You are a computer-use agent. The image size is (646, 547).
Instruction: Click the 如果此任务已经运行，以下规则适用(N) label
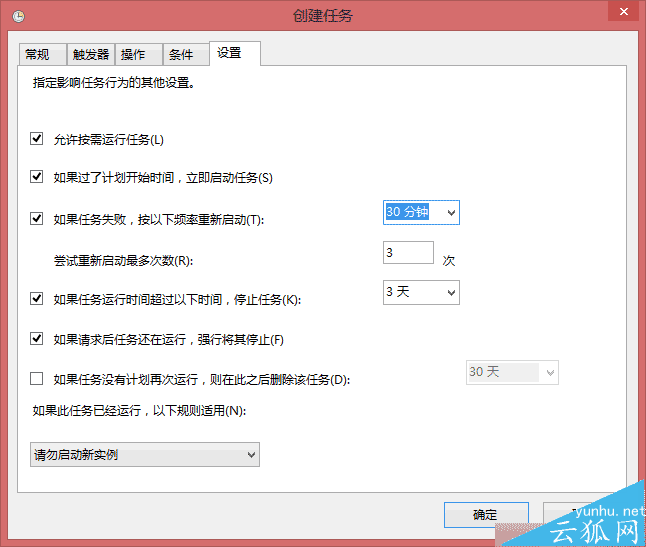coord(139,411)
